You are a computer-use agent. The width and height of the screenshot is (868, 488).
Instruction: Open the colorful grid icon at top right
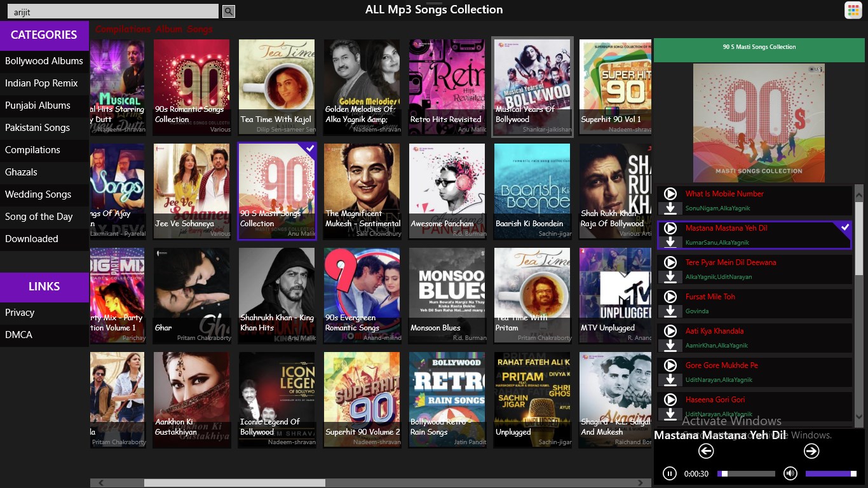click(853, 10)
